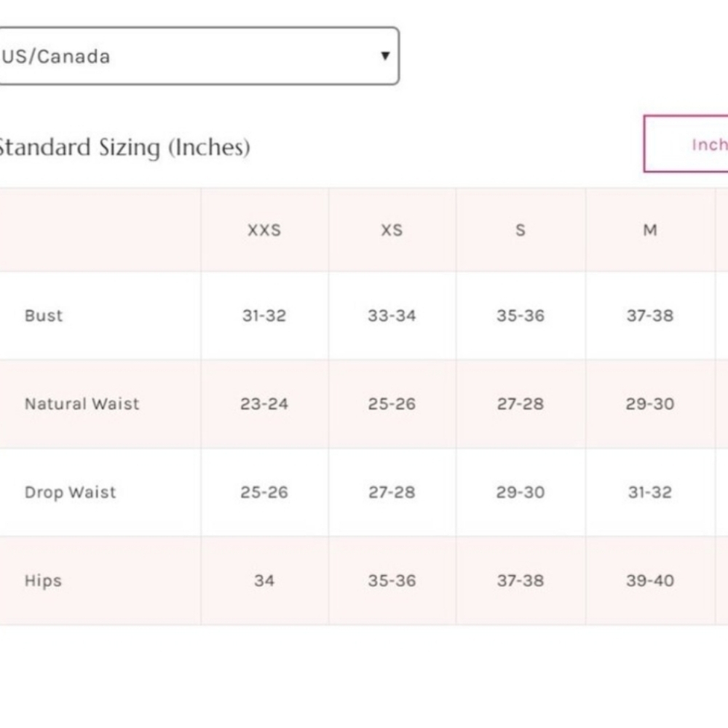728x728 pixels.
Task: Click the Standard Sizing (Inches) heading
Action: [x=124, y=148]
